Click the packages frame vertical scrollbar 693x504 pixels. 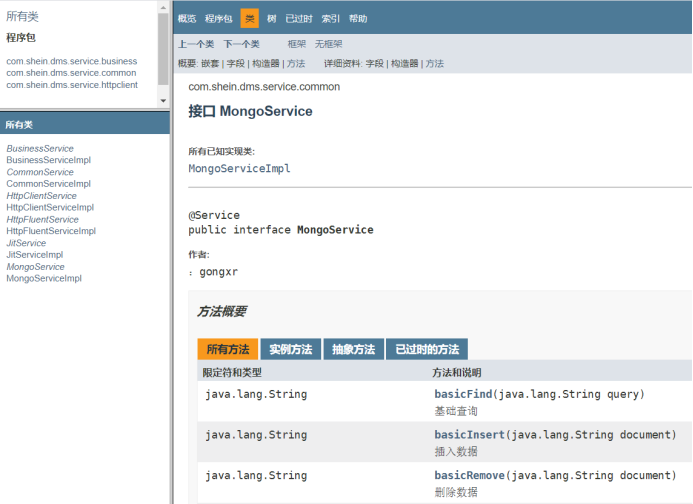(164, 50)
